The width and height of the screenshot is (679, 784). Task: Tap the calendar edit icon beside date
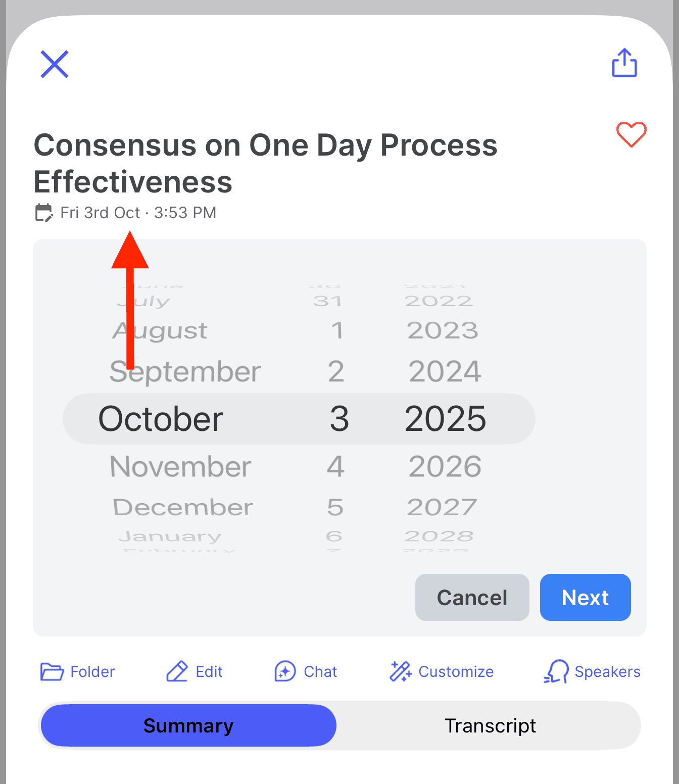[x=44, y=213]
